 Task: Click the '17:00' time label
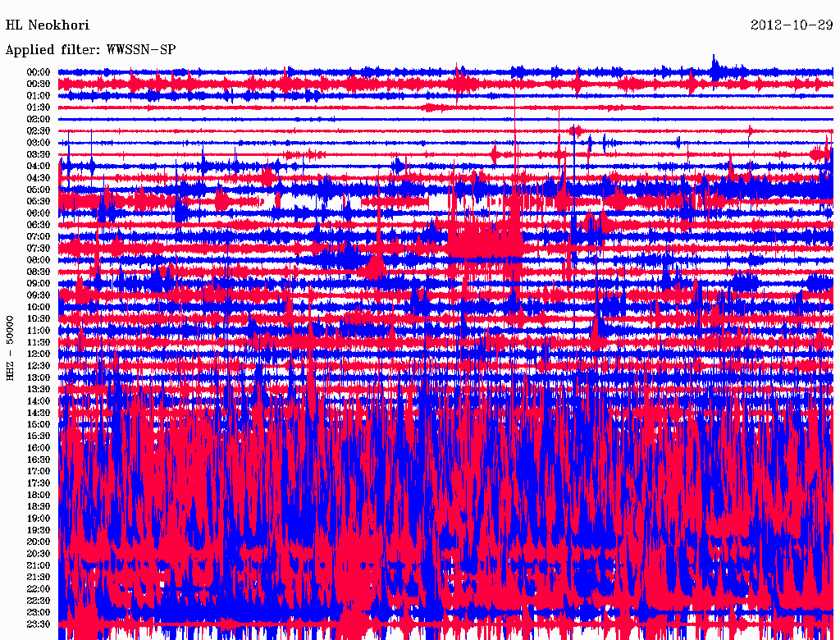click(39, 472)
